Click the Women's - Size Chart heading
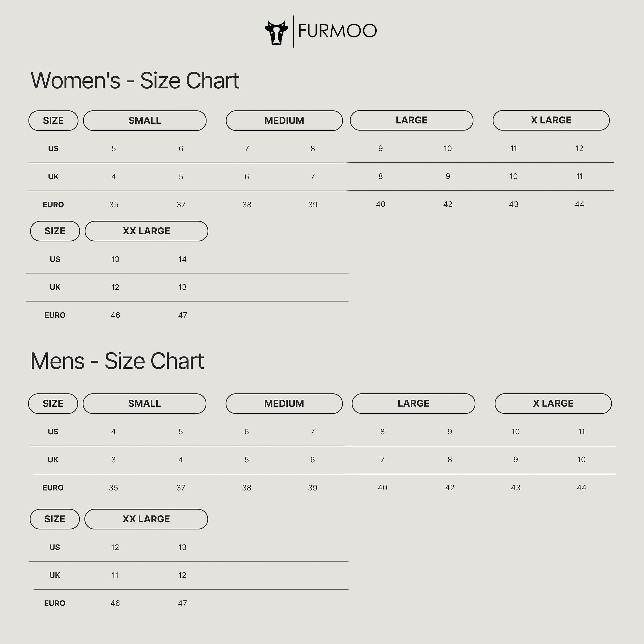 click(135, 81)
